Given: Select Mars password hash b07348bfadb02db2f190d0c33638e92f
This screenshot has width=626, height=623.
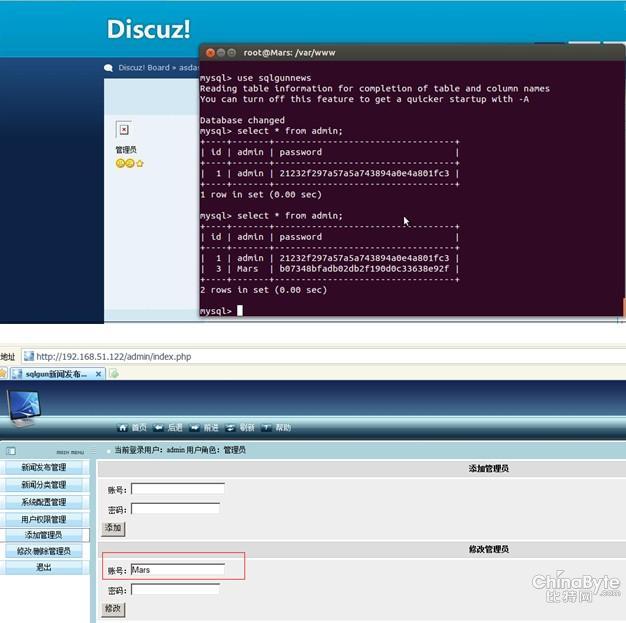Looking at the screenshot, I should point(364,269).
